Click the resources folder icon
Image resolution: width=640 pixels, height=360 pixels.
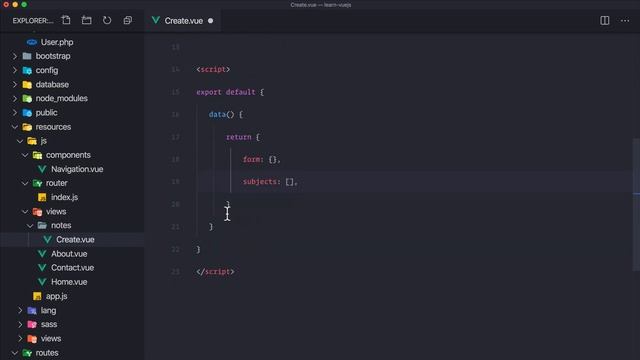[27, 127]
